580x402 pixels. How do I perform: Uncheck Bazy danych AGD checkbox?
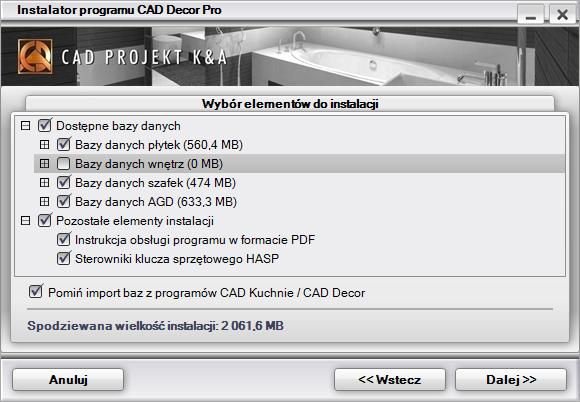tap(64, 202)
